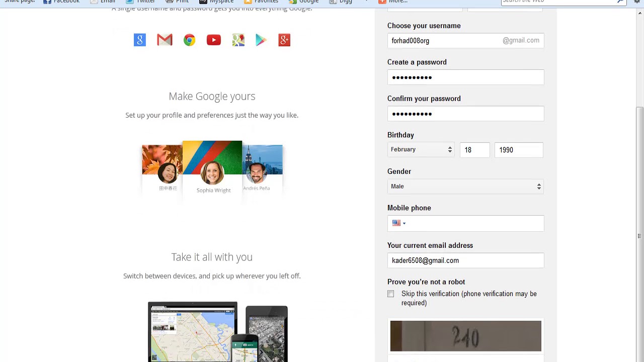Screen dimensions: 644x362
Task: Click the "Choose your username" label
Action: point(424,26)
